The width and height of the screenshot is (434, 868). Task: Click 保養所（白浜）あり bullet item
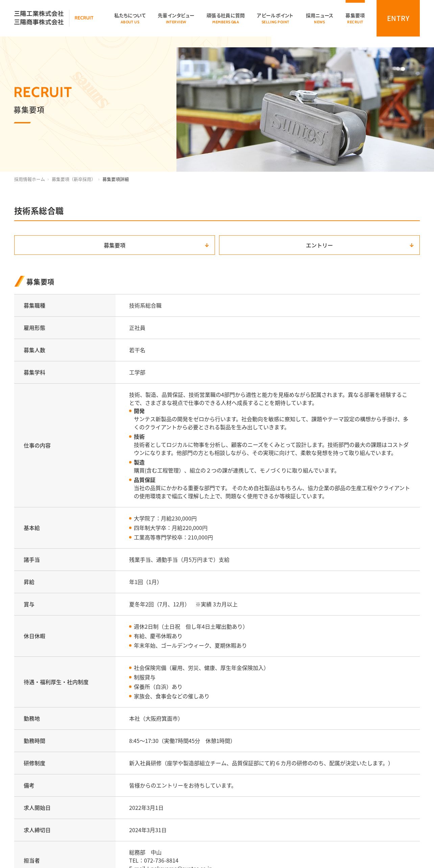coord(158,687)
